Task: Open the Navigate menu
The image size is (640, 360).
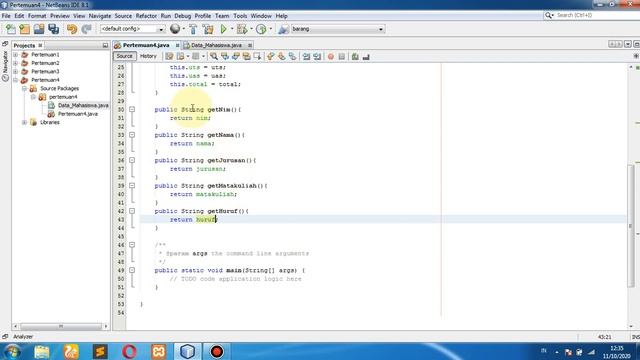Action: click(100, 16)
